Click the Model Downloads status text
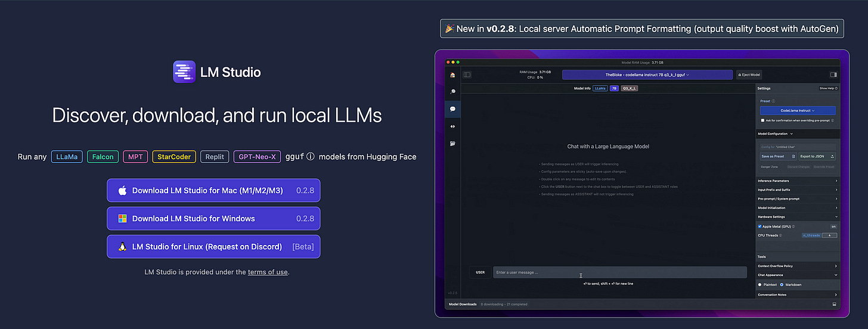The height and width of the screenshot is (329, 868). (x=504, y=305)
